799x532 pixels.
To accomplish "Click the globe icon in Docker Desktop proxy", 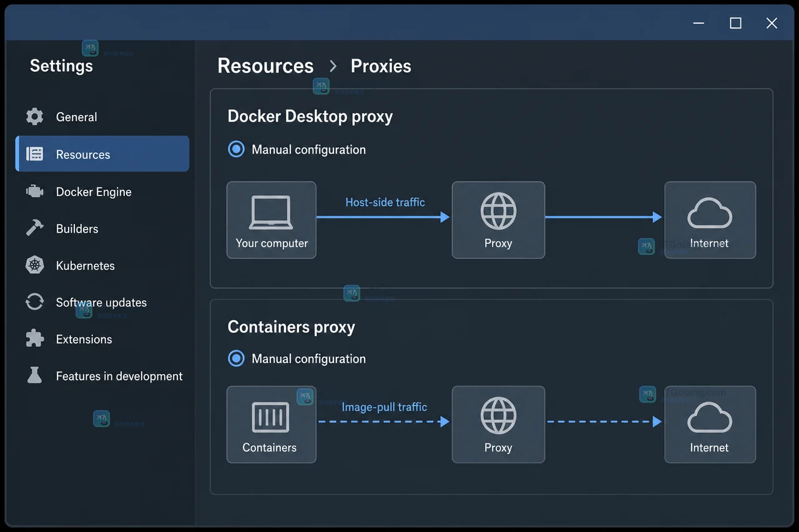I will [x=498, y=211].
